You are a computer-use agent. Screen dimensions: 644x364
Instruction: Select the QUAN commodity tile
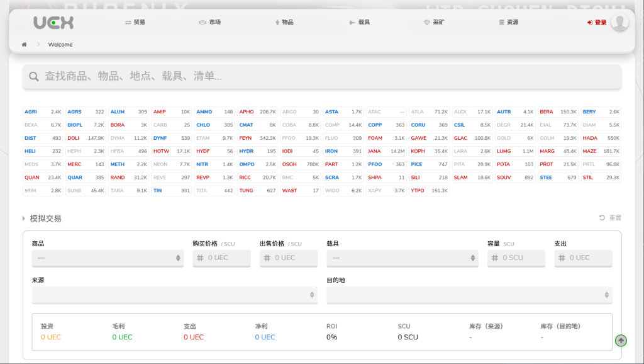[x=43, y=178]
